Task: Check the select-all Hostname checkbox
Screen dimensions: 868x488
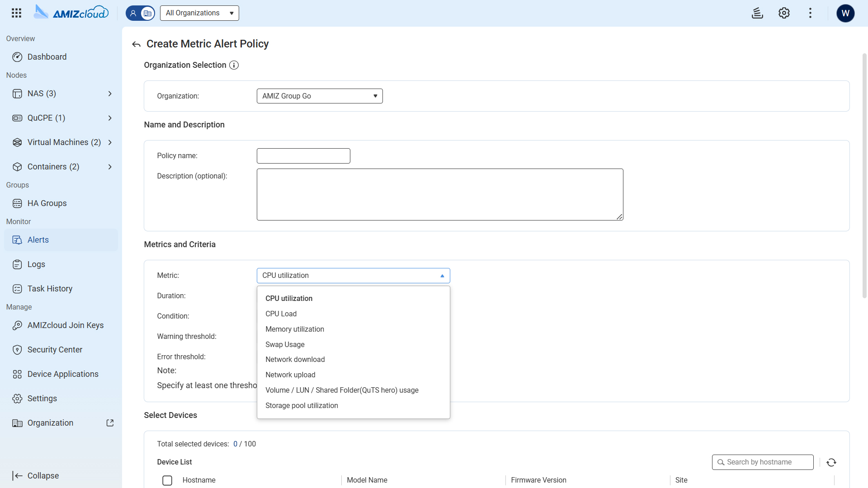Action: 167,480
